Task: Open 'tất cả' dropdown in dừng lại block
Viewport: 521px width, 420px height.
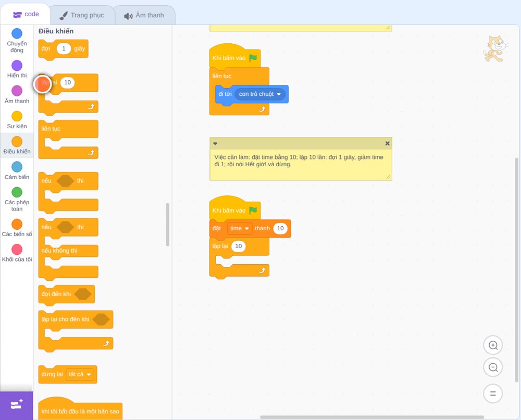Action: pyautogui.click(x=79, y=374)
